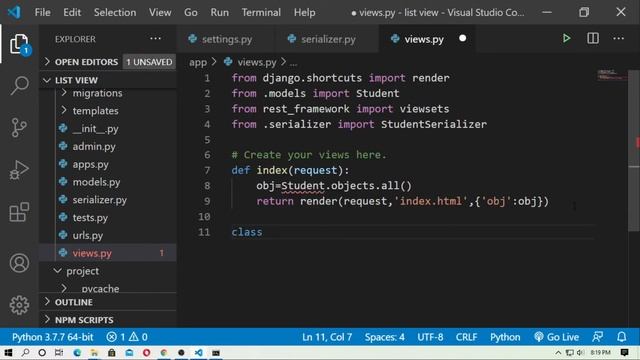Open the Selection menu
Screen dimensions: 640x360
pos(115,12)
